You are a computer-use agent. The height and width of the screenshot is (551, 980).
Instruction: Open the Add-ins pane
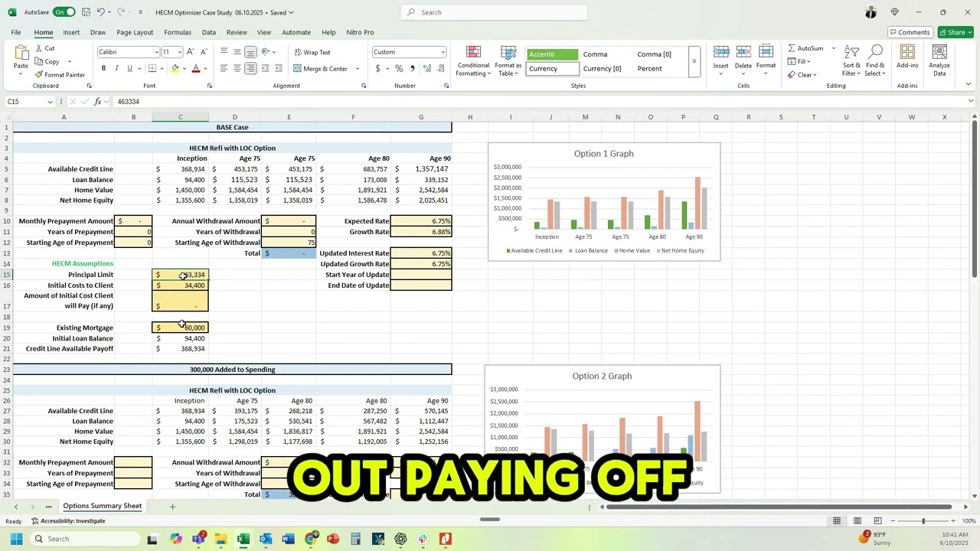coord(907,59)
